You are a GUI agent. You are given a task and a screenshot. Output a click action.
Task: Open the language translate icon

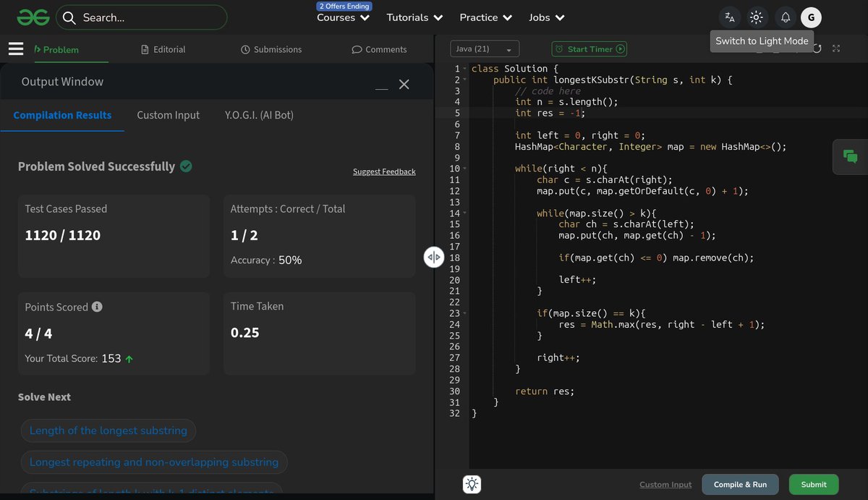click(x=730, y=17)
